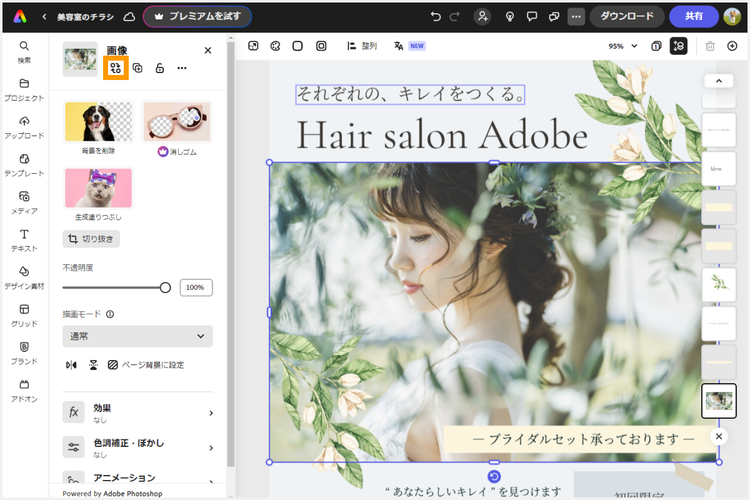Add a page with the plus circle icon
750x500 pixels.
[x=732, y=46]
